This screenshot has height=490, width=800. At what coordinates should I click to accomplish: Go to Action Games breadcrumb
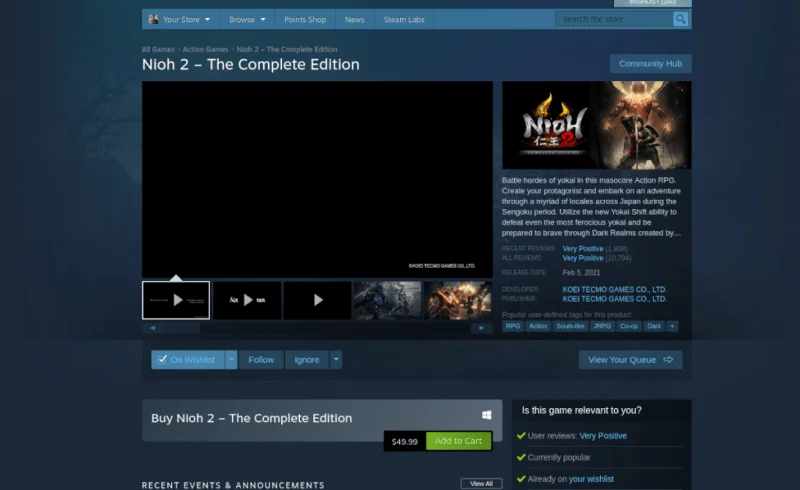205,50
